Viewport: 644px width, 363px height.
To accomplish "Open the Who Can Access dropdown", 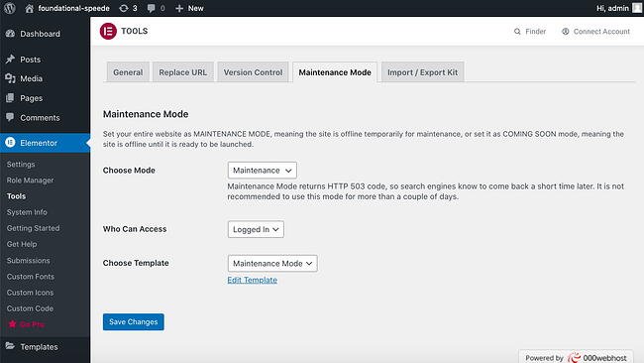I will (x=256, y=229).
